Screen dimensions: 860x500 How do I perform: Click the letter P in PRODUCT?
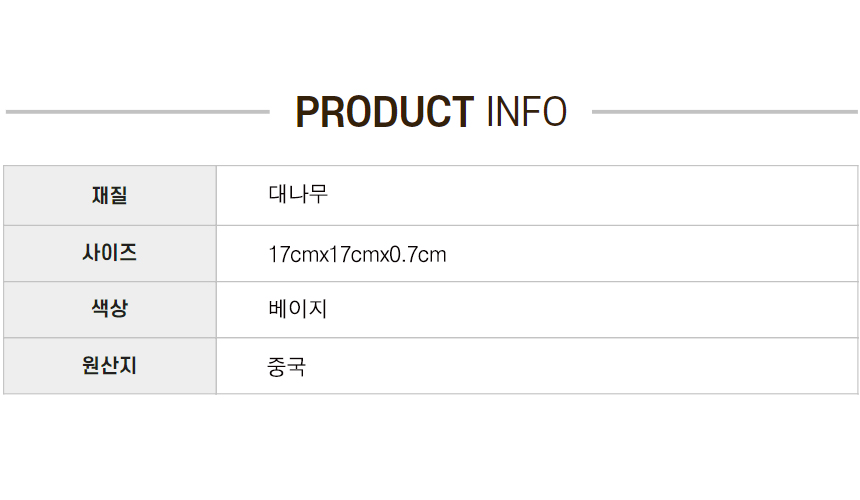[x=307, y=112]
